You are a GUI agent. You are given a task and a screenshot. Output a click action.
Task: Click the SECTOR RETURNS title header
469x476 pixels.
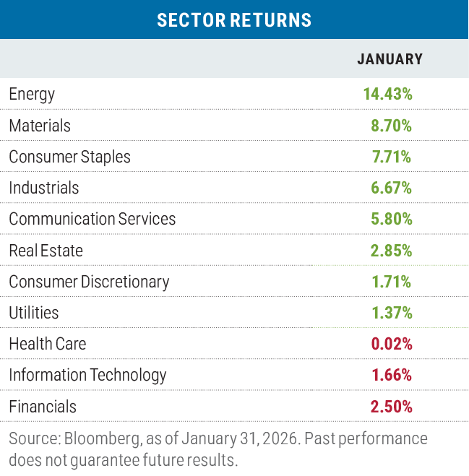[x=234, y=20]
